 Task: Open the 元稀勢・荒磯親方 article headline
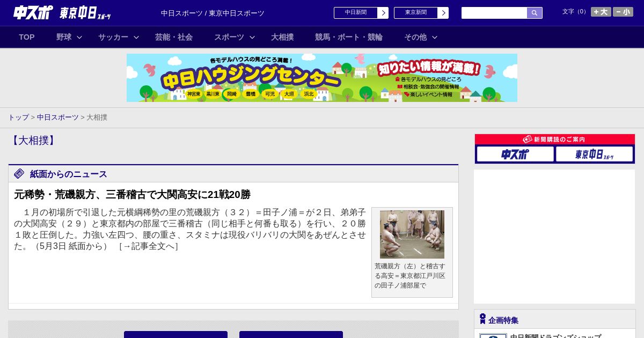(132, 194)
